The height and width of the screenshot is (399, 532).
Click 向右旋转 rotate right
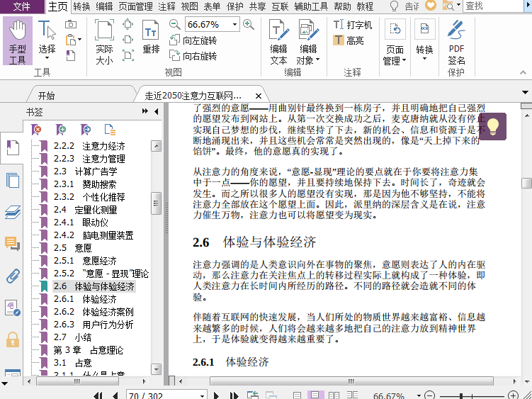tap(193, 56)
